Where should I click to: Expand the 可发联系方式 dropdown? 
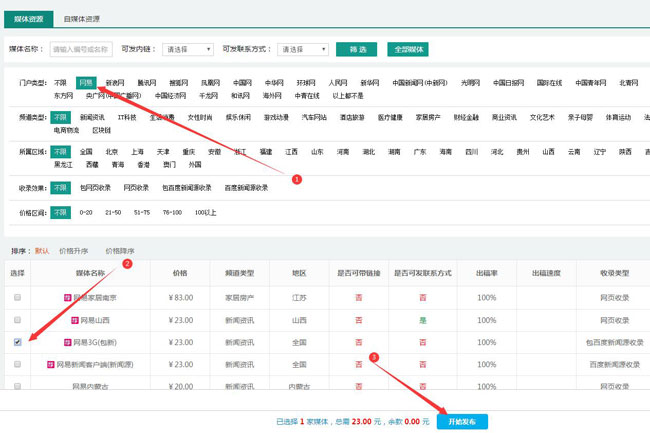304,49
